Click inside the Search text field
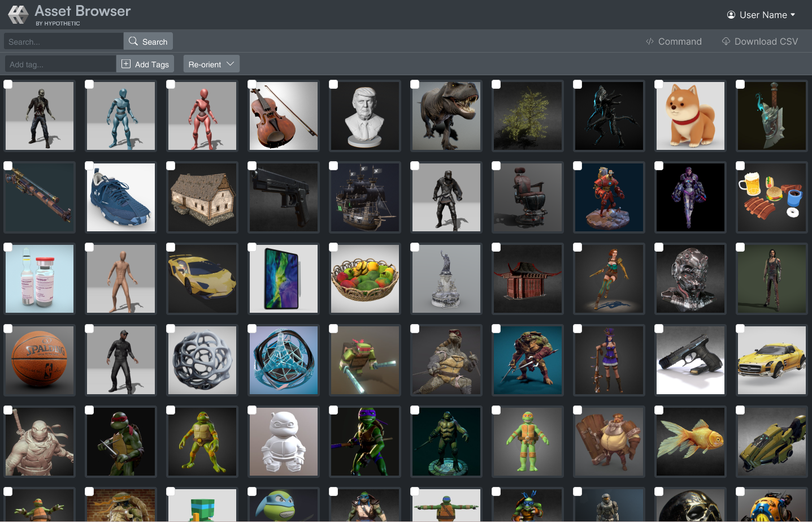812x522 pixels. click(63, 41)
